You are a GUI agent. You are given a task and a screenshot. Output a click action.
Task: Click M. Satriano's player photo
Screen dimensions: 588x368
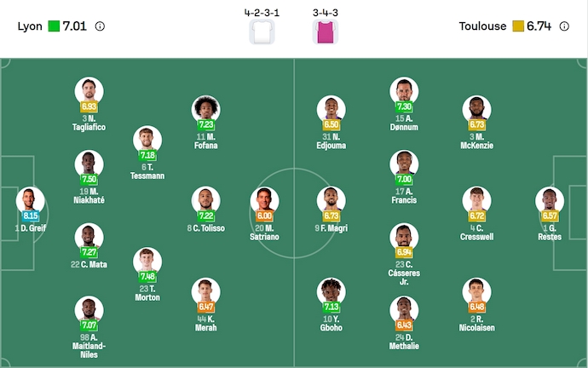pyautogui.click(x=264, y=200)
